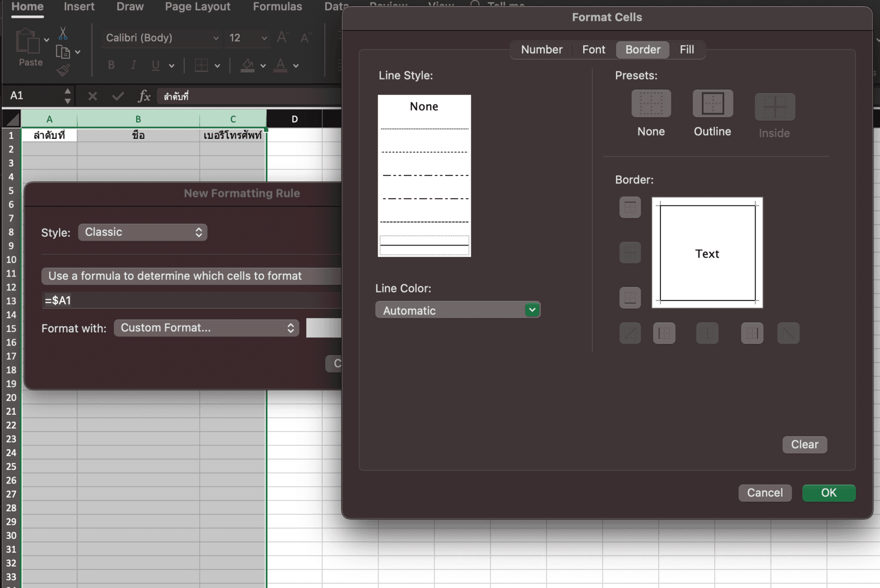Switch to the Fill tab
The image size is (880, 588).
tap(687, 50)
